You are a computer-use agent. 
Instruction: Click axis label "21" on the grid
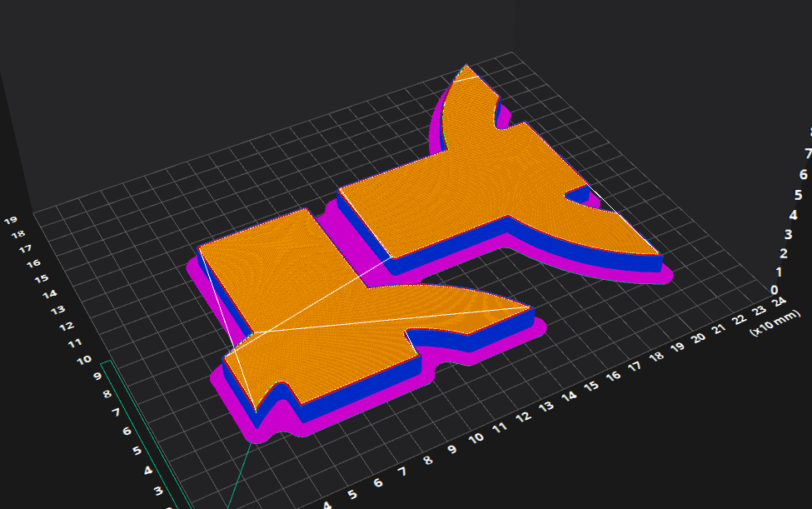[719, 328]
